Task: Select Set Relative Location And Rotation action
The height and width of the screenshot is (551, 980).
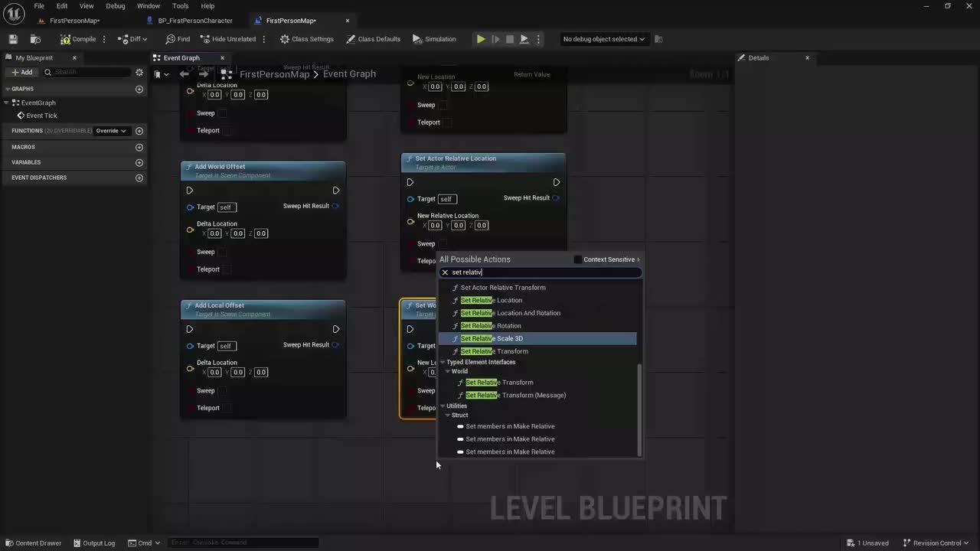Action: [510, 313]
